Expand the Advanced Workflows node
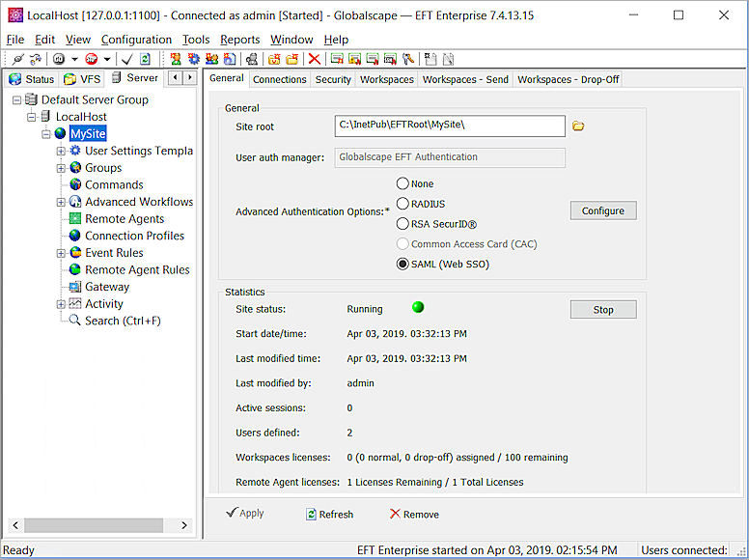 tap(61, 202)
